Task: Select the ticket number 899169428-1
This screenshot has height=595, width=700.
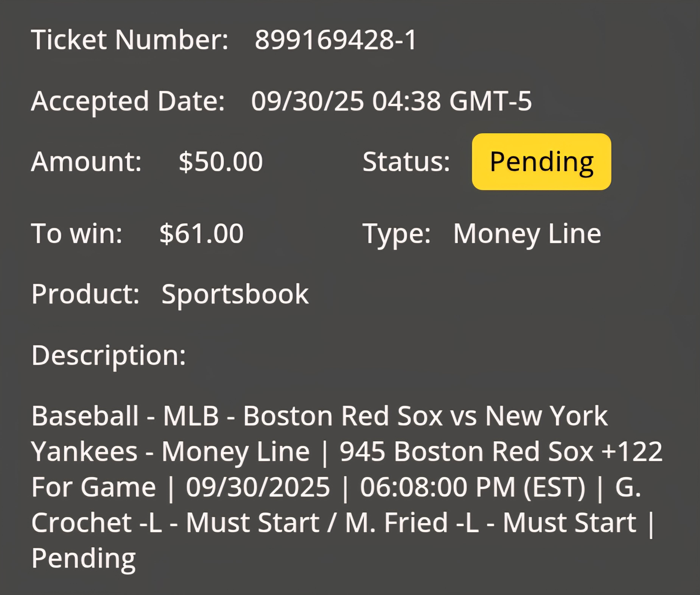Action: [x=336, y=40]
